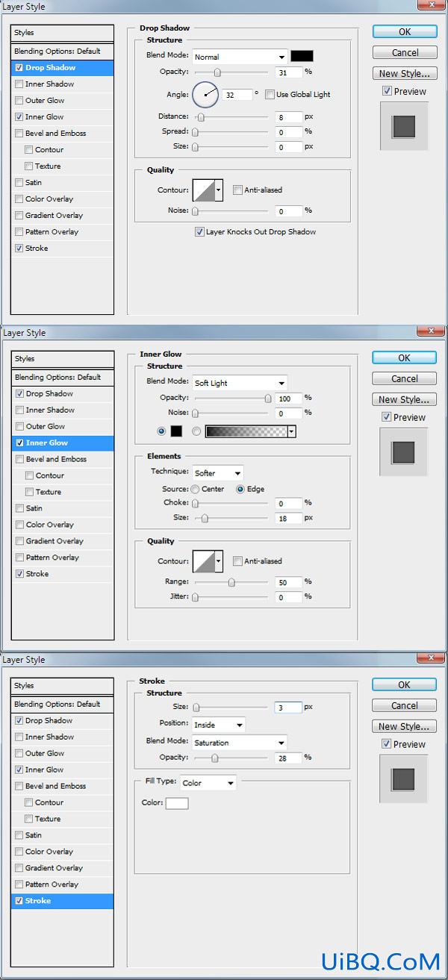
Task: Click New Style... in the Stroke dialog
Action: [404, 726]
